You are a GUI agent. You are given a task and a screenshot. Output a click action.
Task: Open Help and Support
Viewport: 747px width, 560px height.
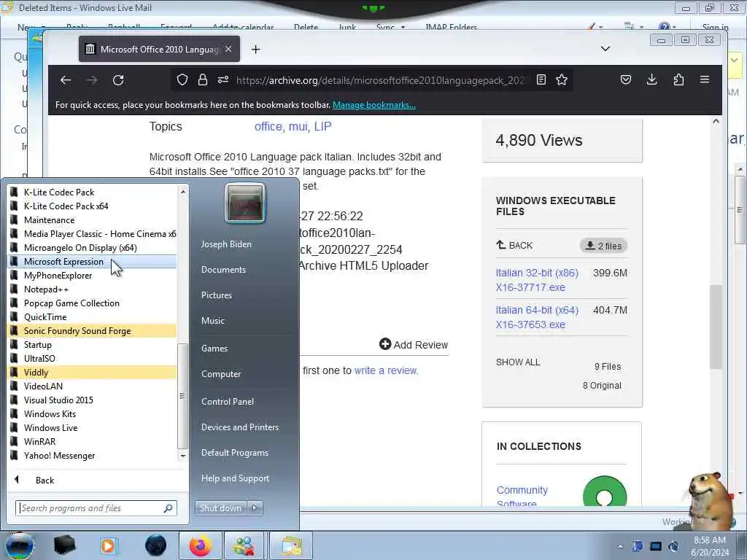(x=235, y=478)
